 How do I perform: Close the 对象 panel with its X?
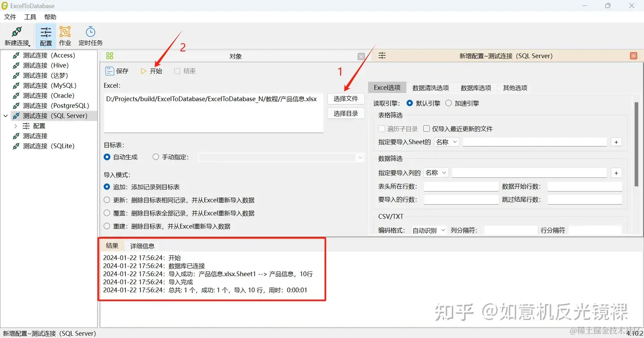361,56
